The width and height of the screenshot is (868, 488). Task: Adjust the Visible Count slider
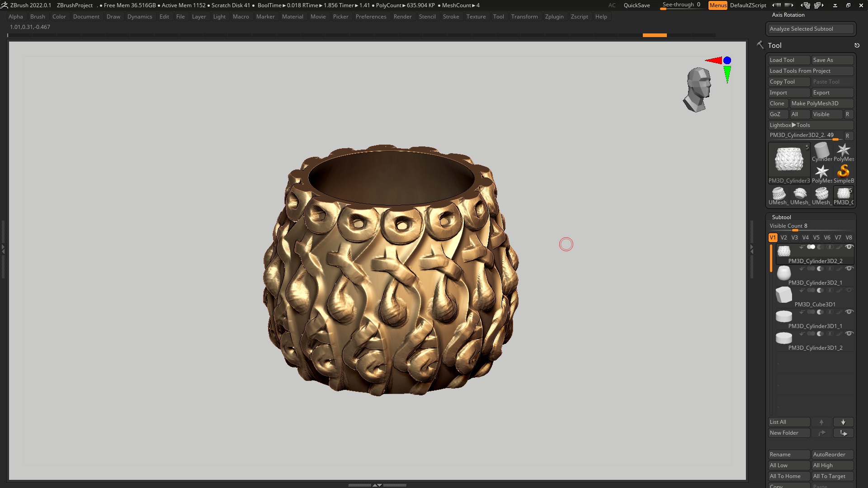coord(811,226)
